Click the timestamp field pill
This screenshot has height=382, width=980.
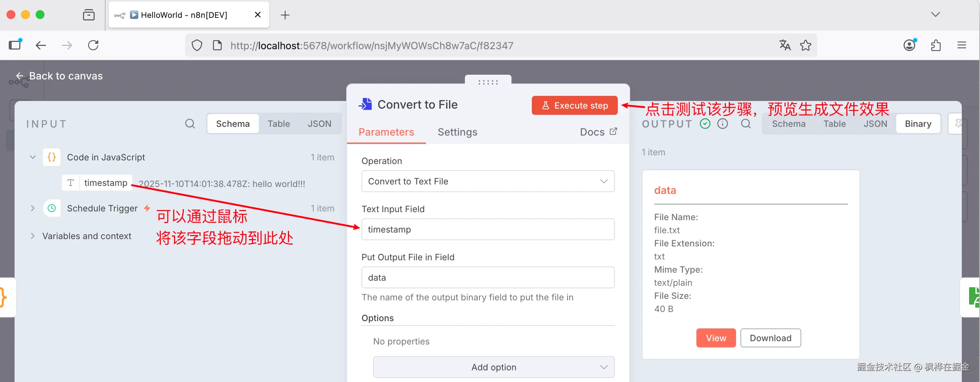pyautogui.click(x=97, y=183)
